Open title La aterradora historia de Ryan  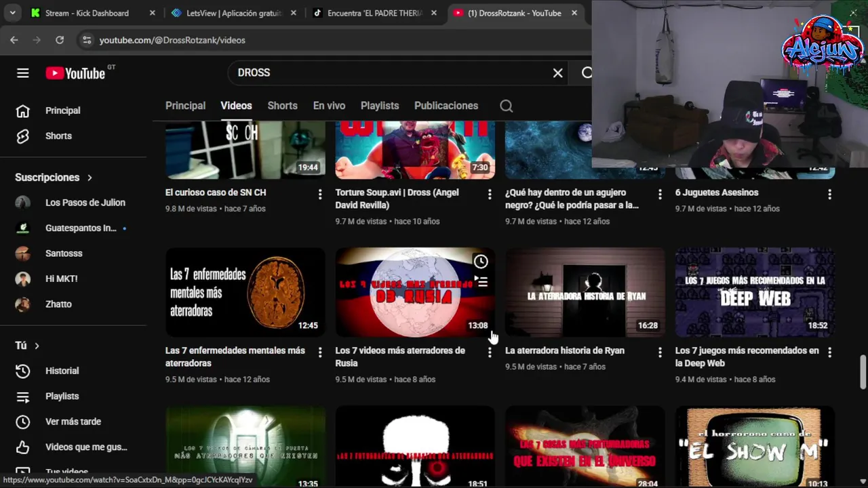[565, 350]
